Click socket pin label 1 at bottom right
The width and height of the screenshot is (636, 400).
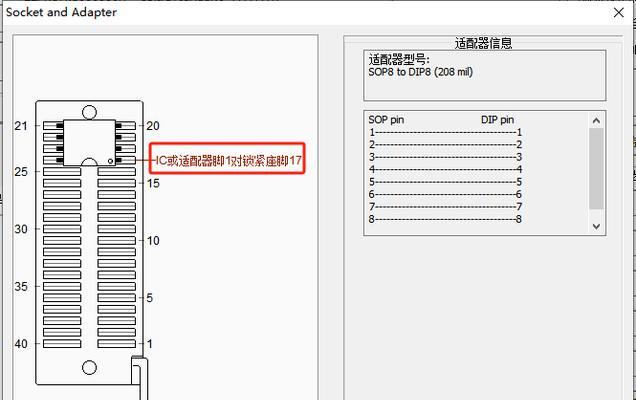pos(150,344)
